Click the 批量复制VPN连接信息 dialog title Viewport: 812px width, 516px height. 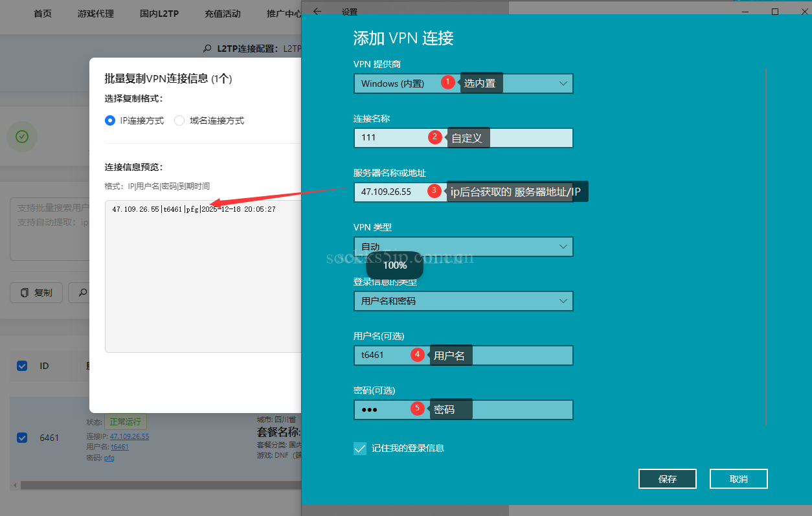(x=168, y=79)
